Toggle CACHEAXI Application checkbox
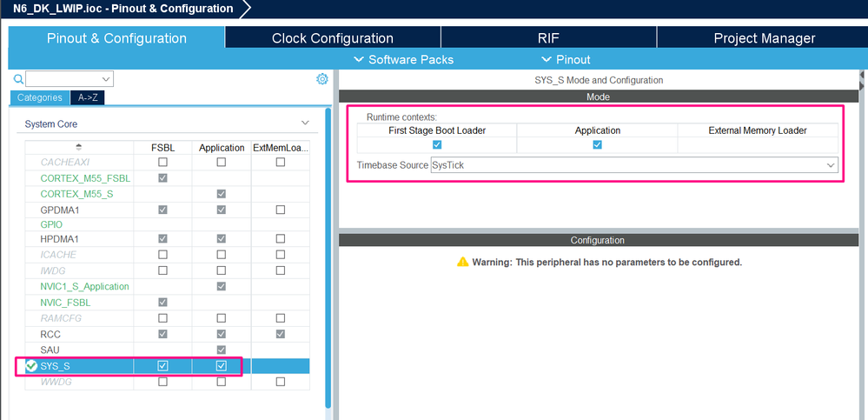 [x=222, y=163]
